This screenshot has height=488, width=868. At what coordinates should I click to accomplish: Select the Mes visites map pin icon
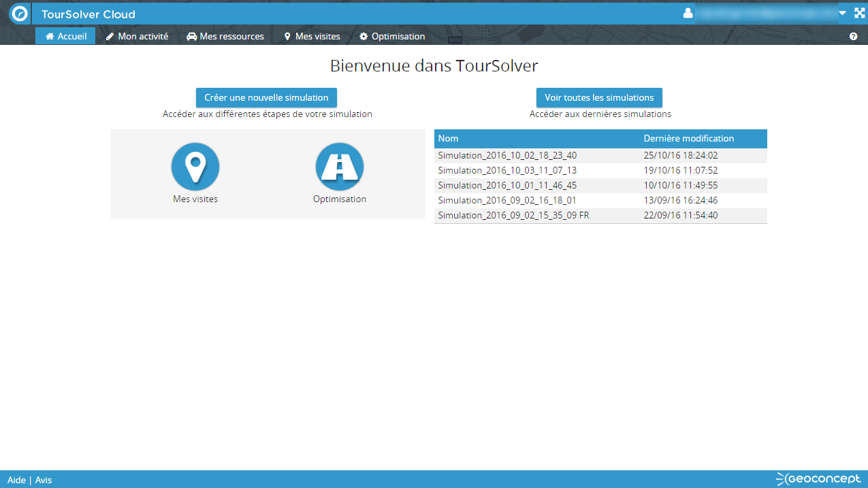[x=195, y=167]
